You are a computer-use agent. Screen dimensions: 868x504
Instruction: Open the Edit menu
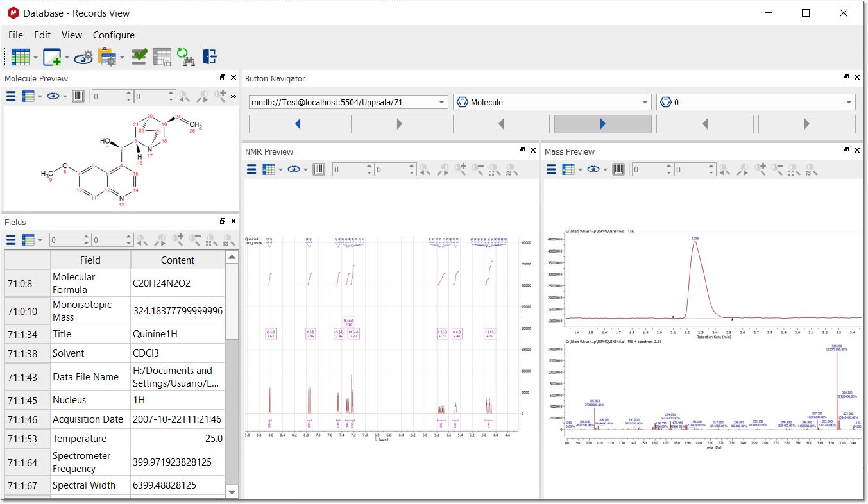coord(42,35)
